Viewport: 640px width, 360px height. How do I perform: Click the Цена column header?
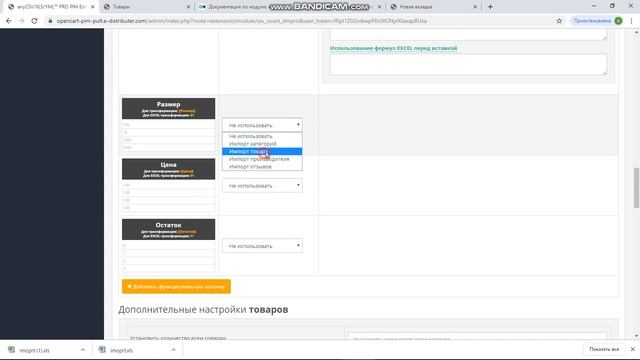click(168, 169)
